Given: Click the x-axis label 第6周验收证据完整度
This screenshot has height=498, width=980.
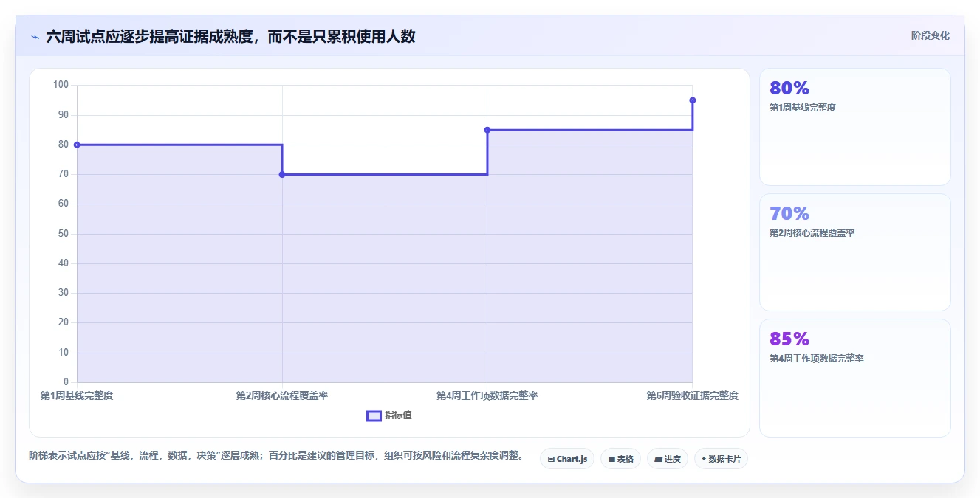Looking at the screenshot, I should coord(693,395).
